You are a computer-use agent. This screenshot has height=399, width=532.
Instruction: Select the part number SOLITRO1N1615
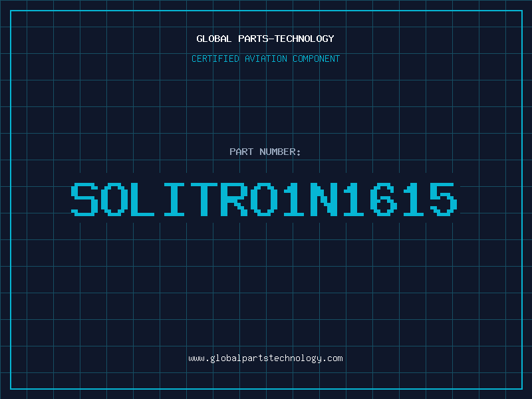tap(264, 199)
